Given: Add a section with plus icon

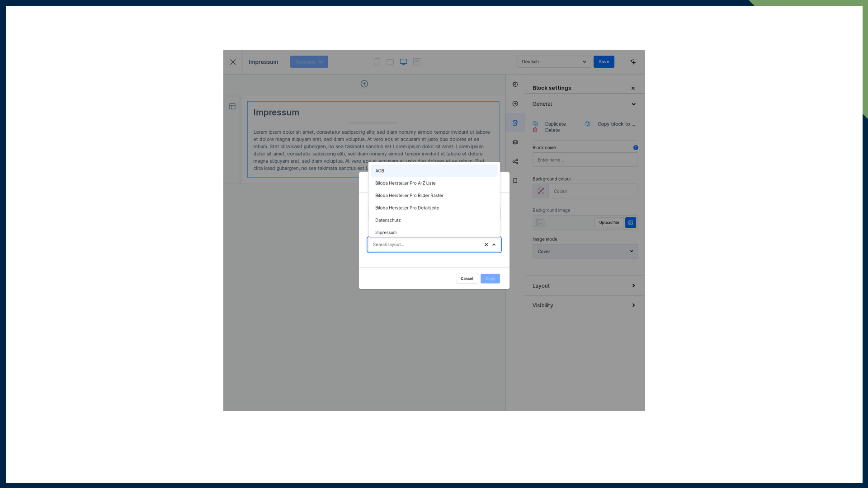Looking at the screenshot, I should click(x=364, y=84).
